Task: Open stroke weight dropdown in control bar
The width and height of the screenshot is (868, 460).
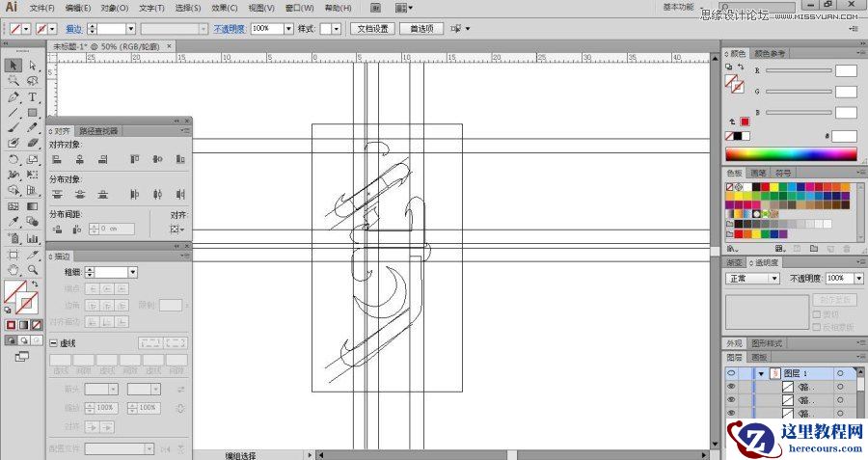Action: click(x=131, y=29)
